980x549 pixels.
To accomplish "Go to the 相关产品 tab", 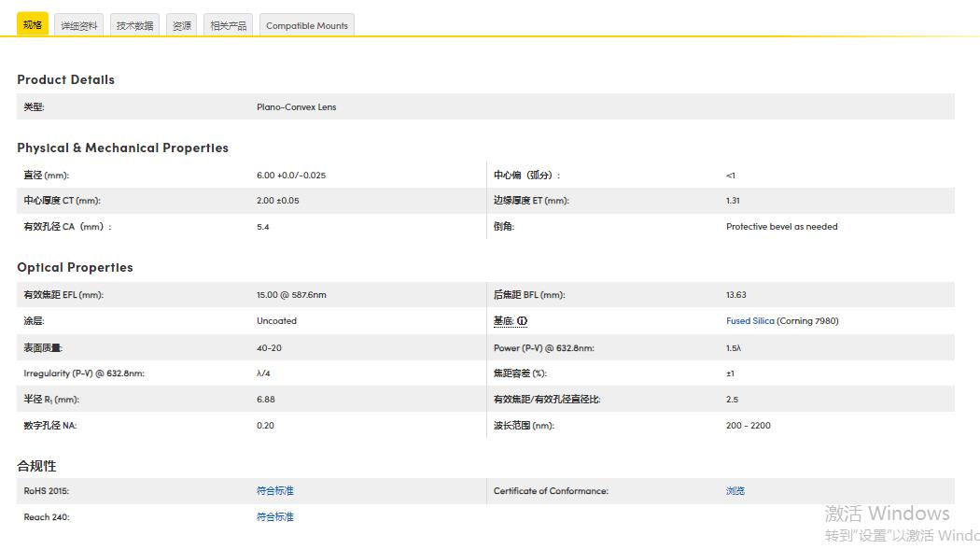I will pyautogui.click(x=228, y=25).
